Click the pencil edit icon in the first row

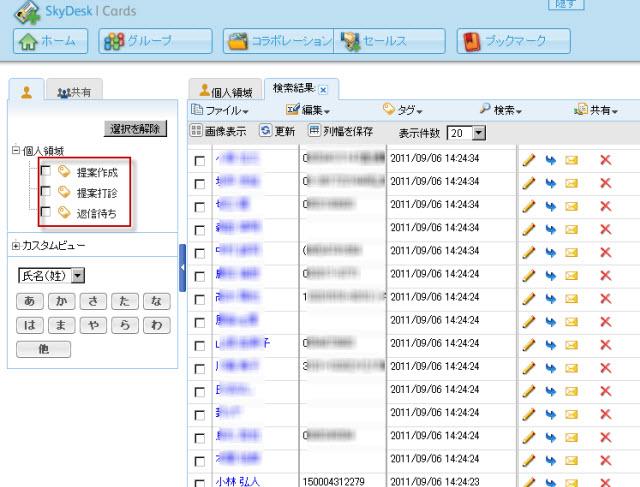point(529,160)
